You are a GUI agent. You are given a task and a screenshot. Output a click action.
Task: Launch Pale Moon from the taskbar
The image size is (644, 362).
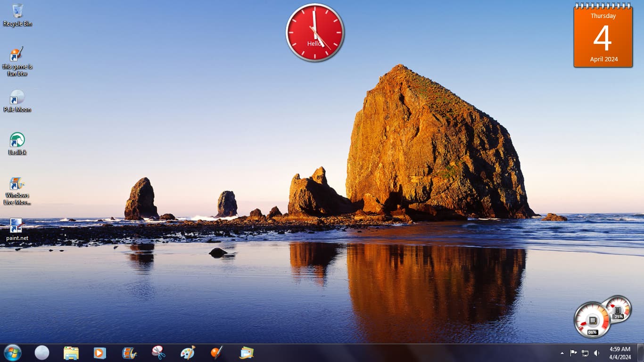click(x=42, y=353)
